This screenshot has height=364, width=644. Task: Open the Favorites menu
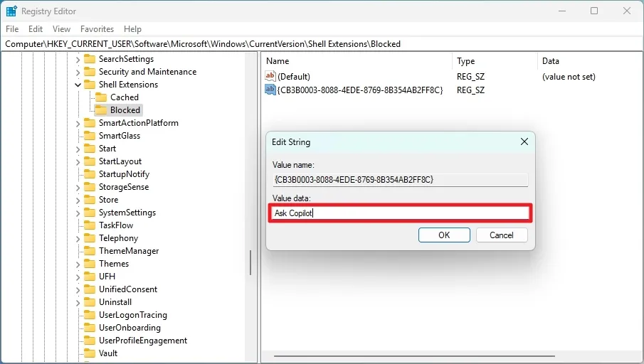[x=97, y=29]
